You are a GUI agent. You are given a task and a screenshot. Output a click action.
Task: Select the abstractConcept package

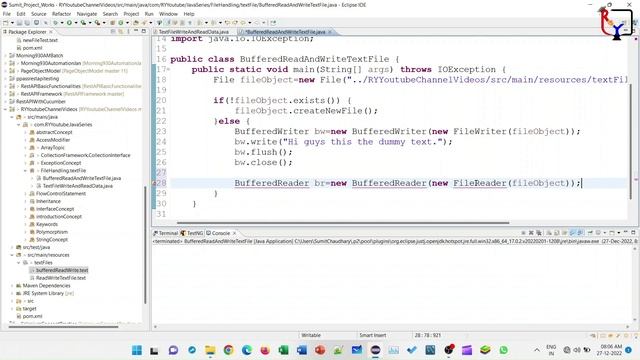click(54, 132)
